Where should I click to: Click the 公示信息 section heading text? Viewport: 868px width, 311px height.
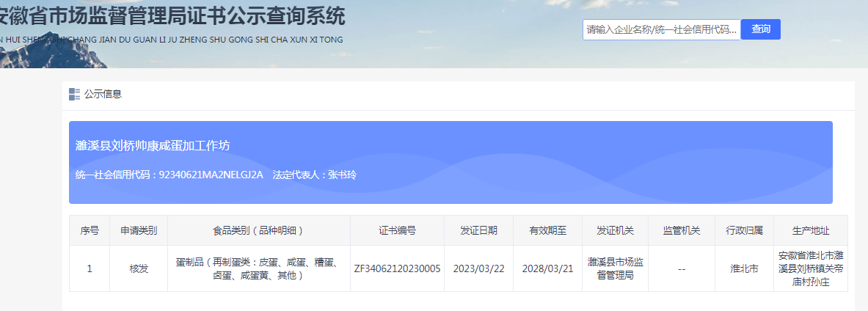(103, 94)
